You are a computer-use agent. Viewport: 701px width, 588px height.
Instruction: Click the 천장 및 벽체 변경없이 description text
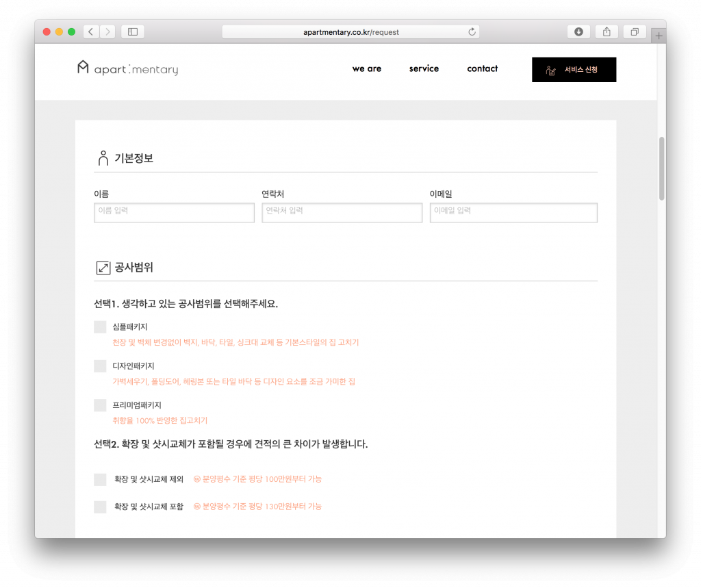point(235,342)
